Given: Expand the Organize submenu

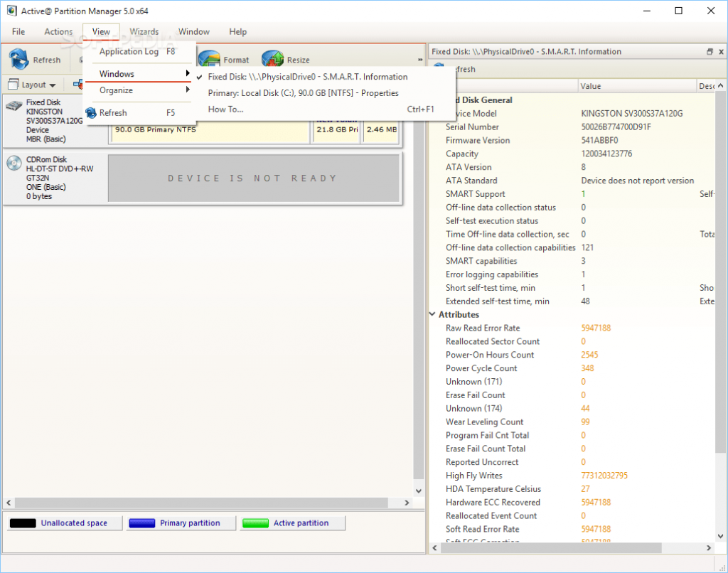Looking at the screenshot, I should tap(139, 90).
